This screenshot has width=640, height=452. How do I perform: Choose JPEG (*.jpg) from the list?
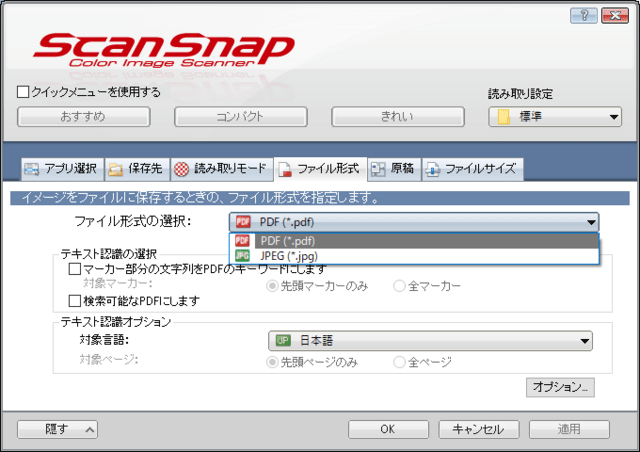pyautogui.click(x=414, y=256)
